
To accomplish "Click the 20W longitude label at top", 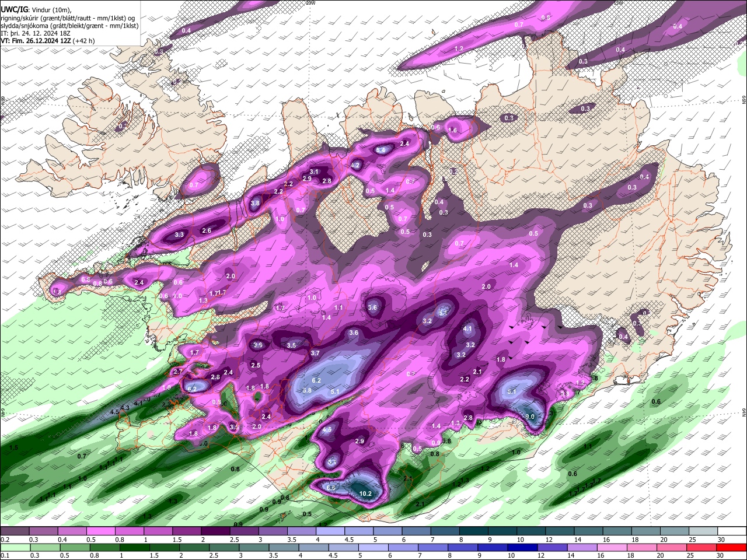I will tap(310, 3).
